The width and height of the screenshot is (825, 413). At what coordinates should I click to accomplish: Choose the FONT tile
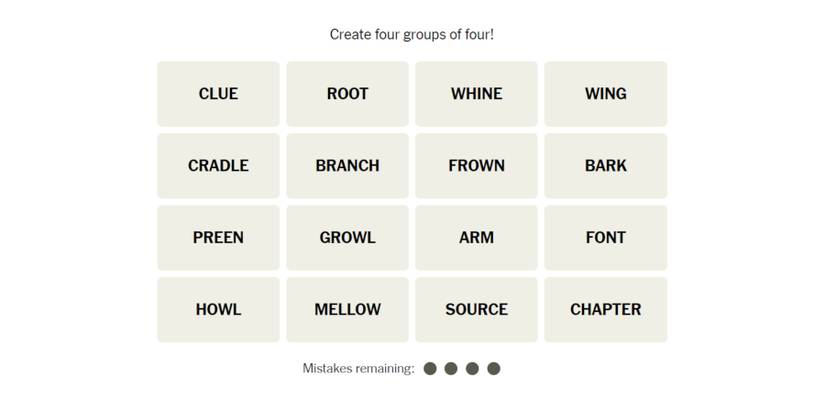[605, 238]
